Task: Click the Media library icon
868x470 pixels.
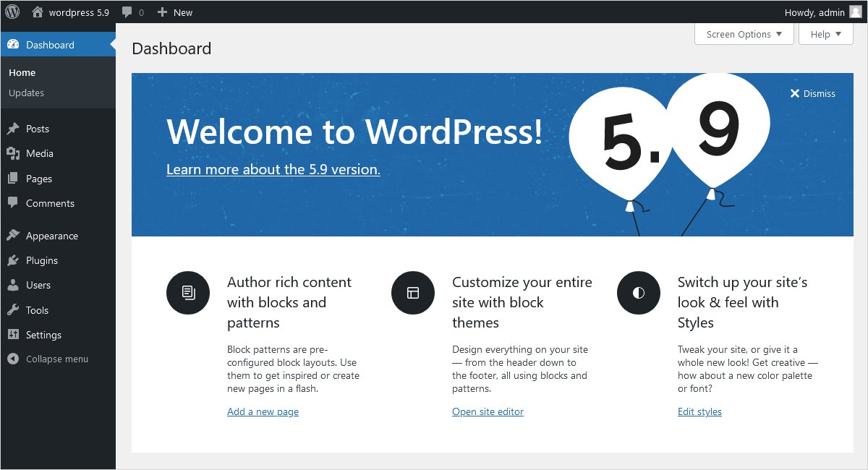Action: click(13, 153)
